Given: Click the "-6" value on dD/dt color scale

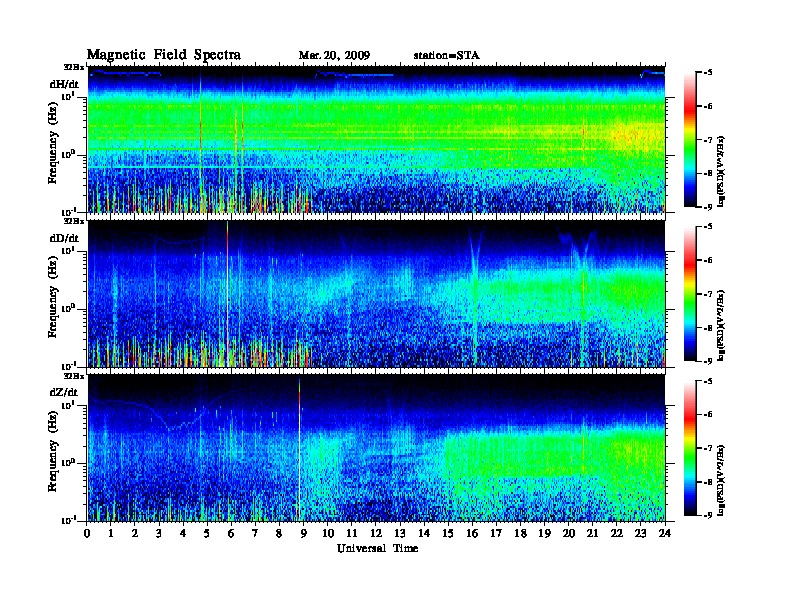Looking at the screenshot, I should pos(708,261).
